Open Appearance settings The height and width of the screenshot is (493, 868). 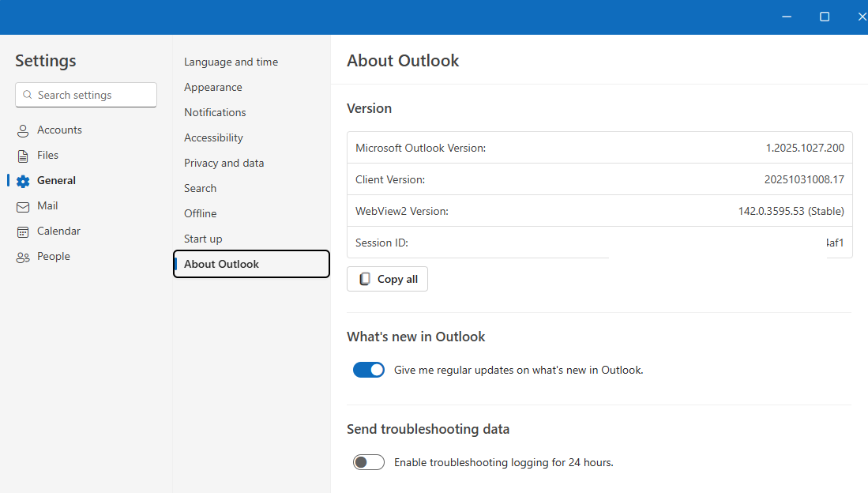click(213, 88)
